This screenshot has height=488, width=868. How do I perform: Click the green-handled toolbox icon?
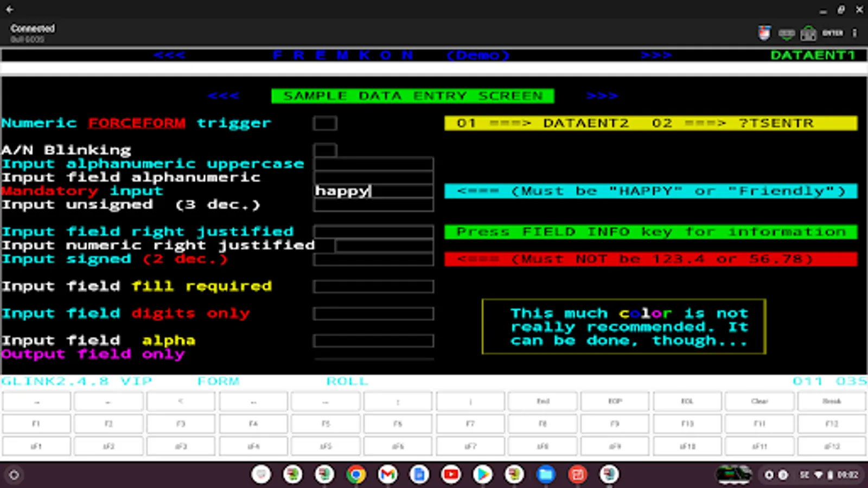tap(808, 34)
